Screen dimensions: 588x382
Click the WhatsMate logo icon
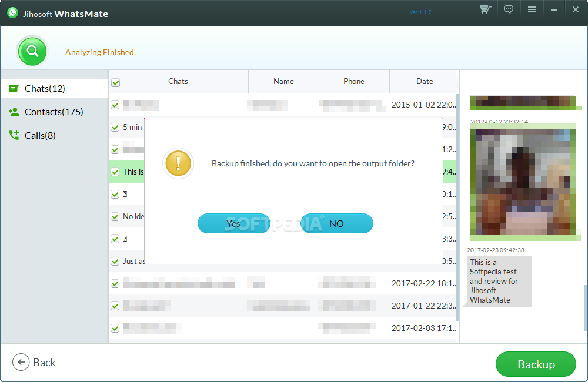tap(12, 13)
